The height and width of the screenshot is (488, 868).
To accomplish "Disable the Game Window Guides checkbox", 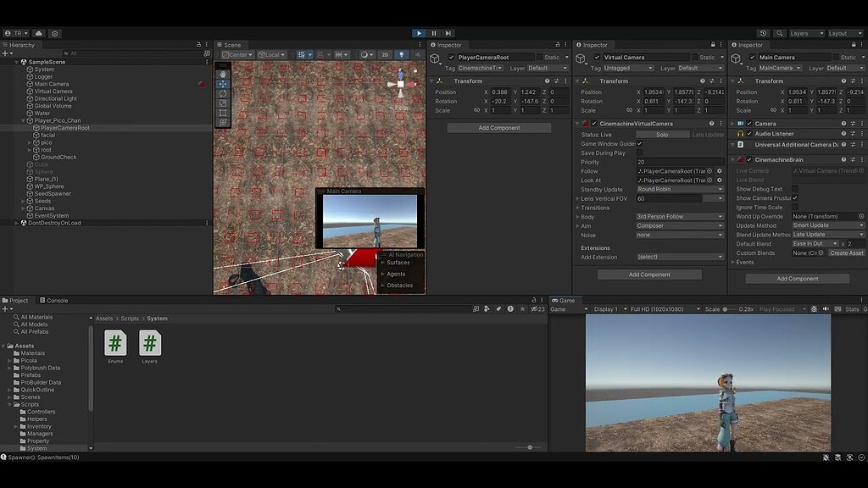I will tap(637, 143).
